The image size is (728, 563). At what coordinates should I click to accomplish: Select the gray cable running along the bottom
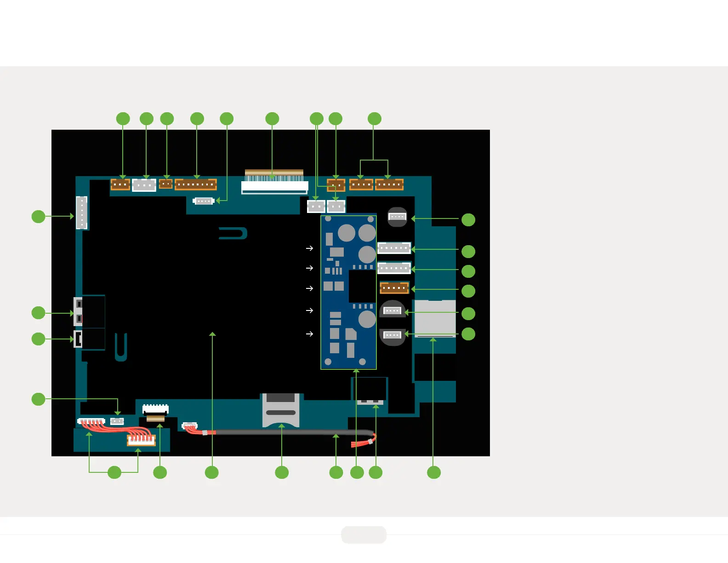(x=294, y=432)
